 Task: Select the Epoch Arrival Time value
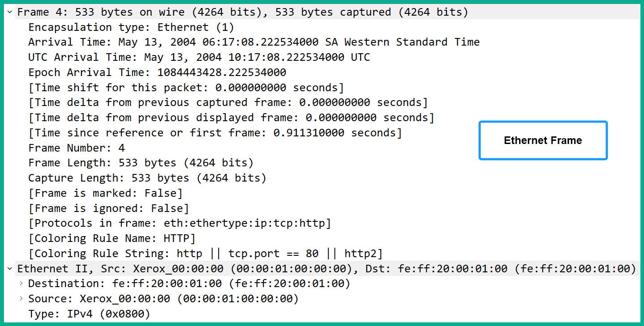[157, 72]
